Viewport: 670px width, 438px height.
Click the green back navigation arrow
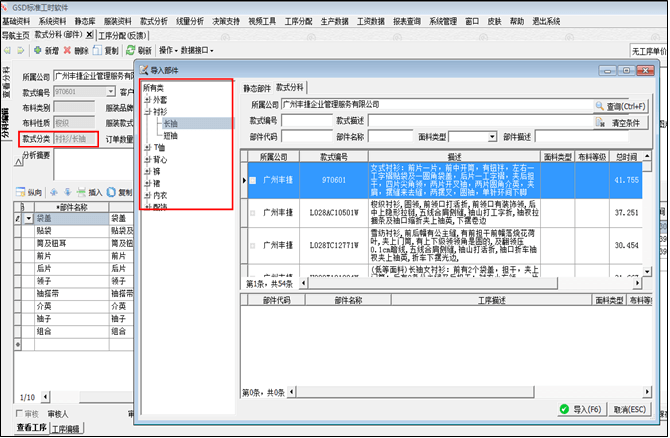pos(7,50)
